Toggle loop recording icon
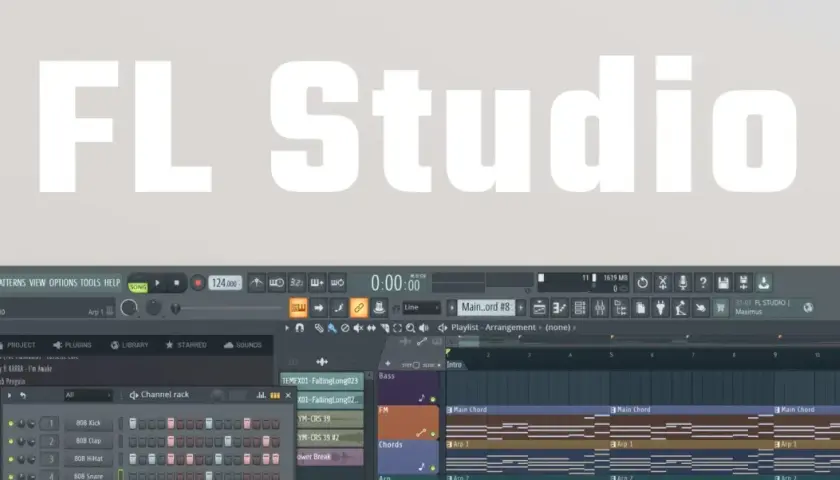Screen dimensions: 840x480 tap(338, 282)
